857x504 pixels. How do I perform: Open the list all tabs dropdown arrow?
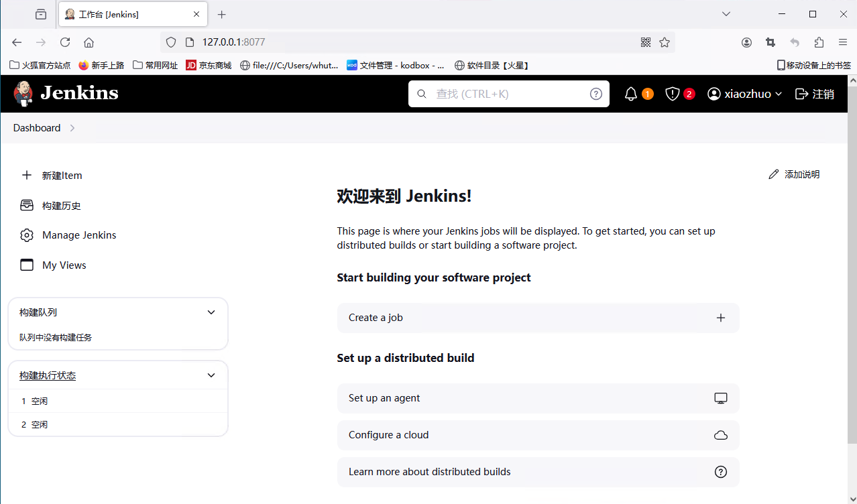(x=726, y=14)
